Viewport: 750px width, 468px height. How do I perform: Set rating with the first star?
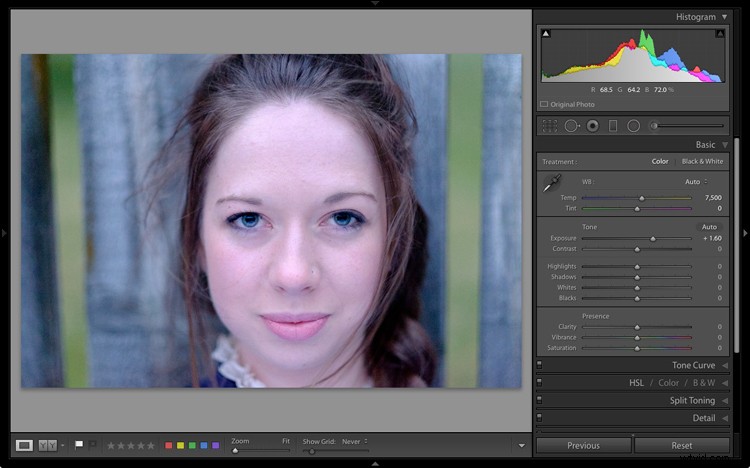(110, 446)
